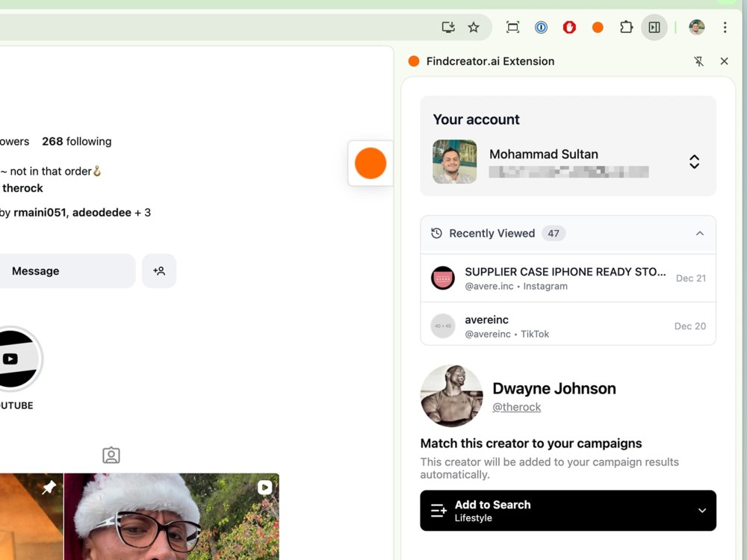This screenshot has height=560, width=747.
Task: Open follower rmaini051's profile
Action: (x=40, y=212)
